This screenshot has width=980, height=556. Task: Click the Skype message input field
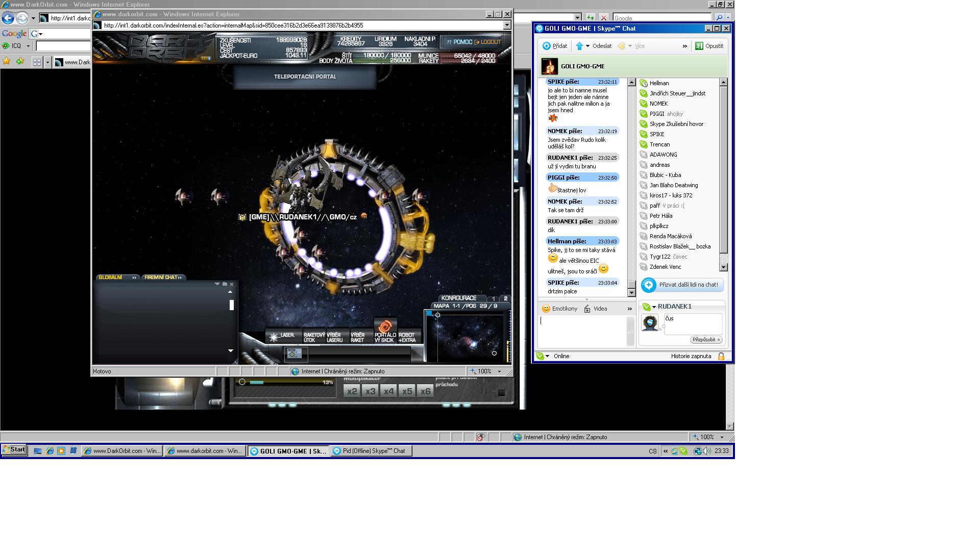[x=582, y=331]
